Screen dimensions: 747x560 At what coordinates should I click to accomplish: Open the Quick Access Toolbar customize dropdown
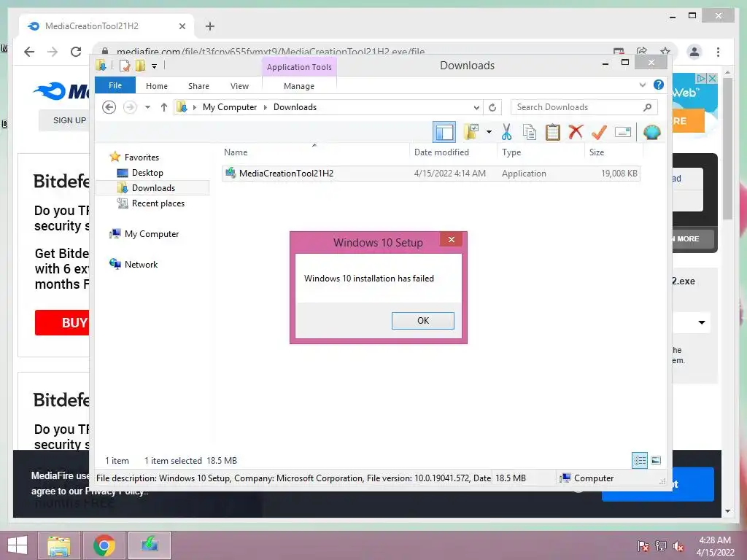155,66
